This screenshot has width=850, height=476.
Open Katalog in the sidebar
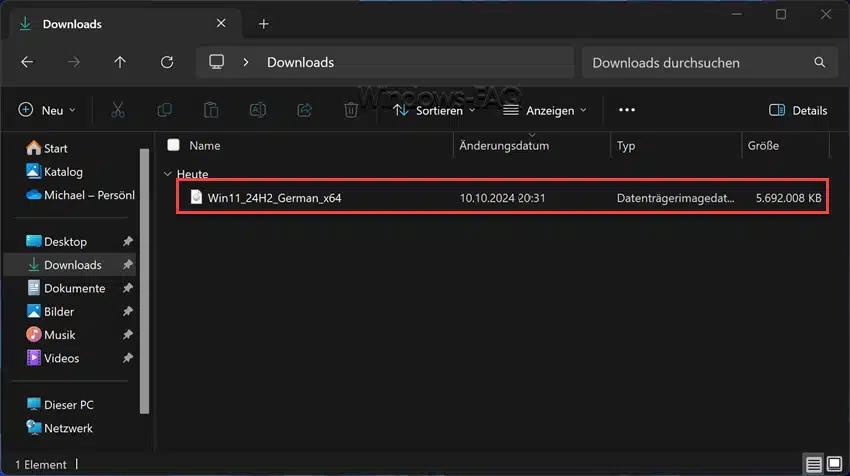point(54,171)
